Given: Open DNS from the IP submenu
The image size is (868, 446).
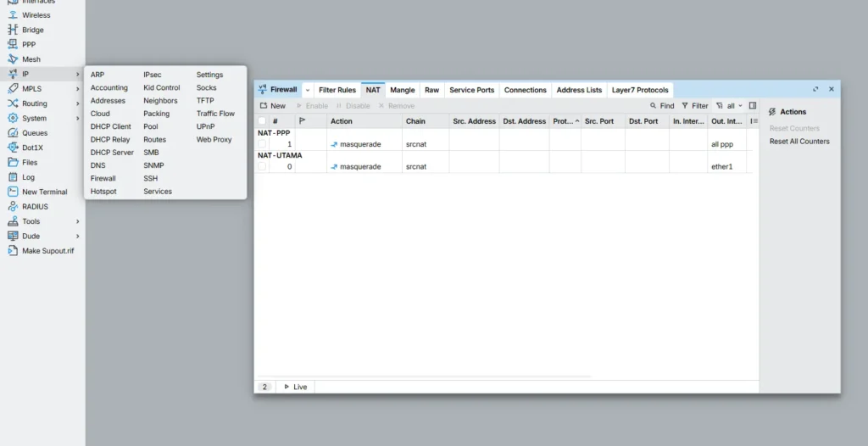Looking at the screenshot, I should pos(98,165).
